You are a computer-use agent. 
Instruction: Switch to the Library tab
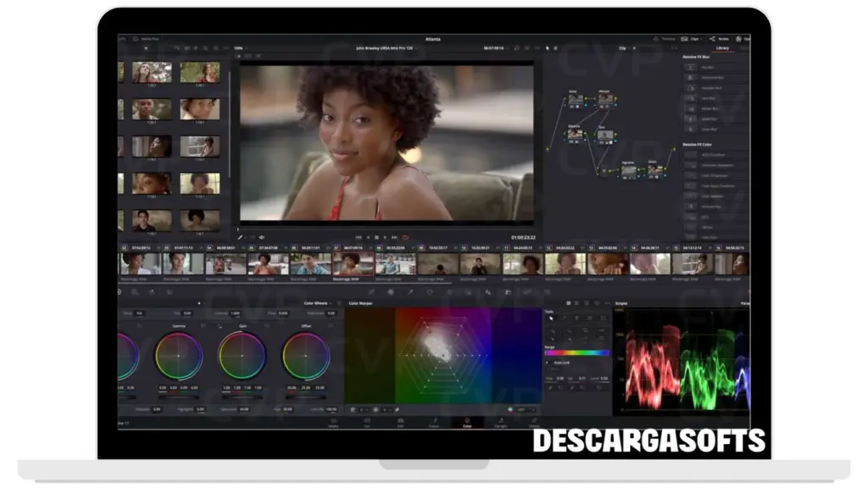722,48
